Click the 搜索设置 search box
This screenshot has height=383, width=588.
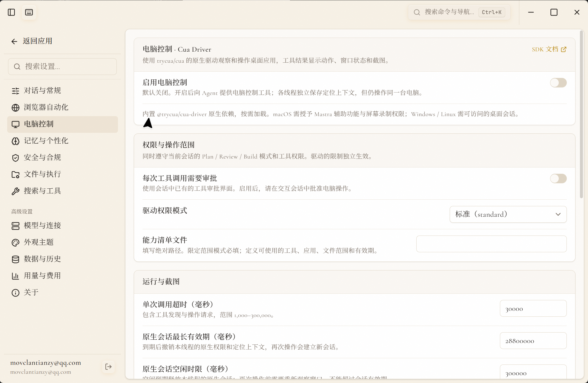point(62,66)
